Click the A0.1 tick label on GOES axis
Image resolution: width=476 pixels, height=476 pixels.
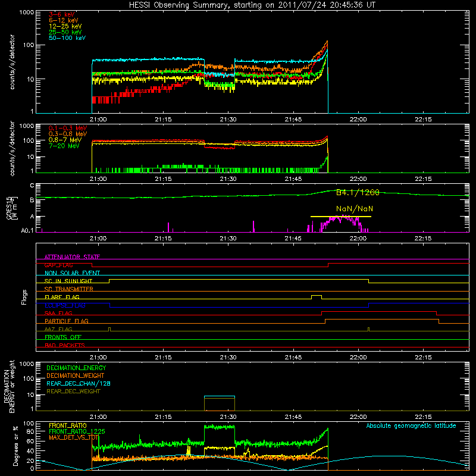pyautogui.click(x=27, y=231)
